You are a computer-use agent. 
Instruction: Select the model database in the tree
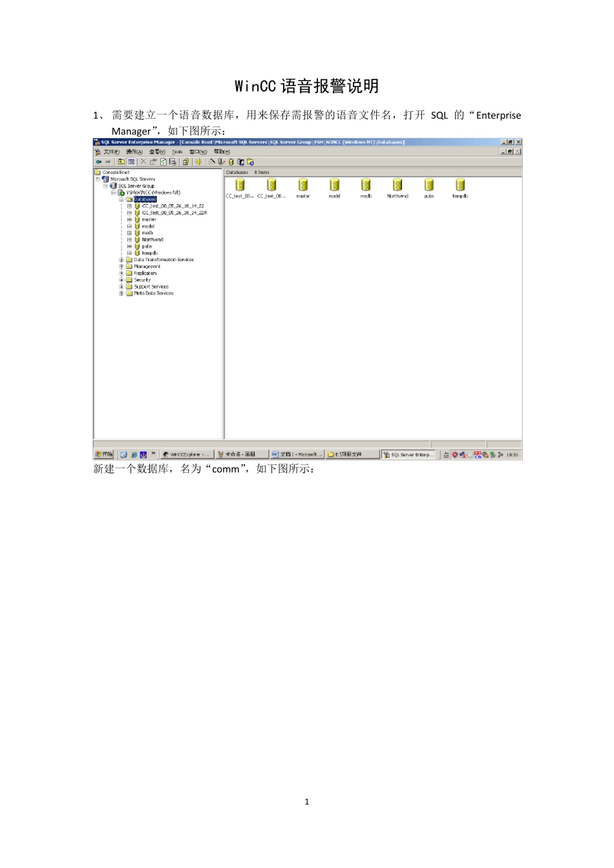pos(148,226)
